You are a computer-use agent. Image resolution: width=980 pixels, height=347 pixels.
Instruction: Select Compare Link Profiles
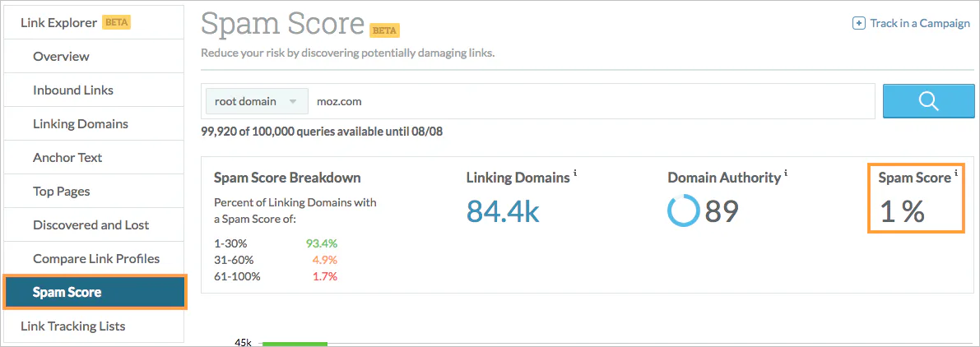pyautogui.click(x=96, y=259)
